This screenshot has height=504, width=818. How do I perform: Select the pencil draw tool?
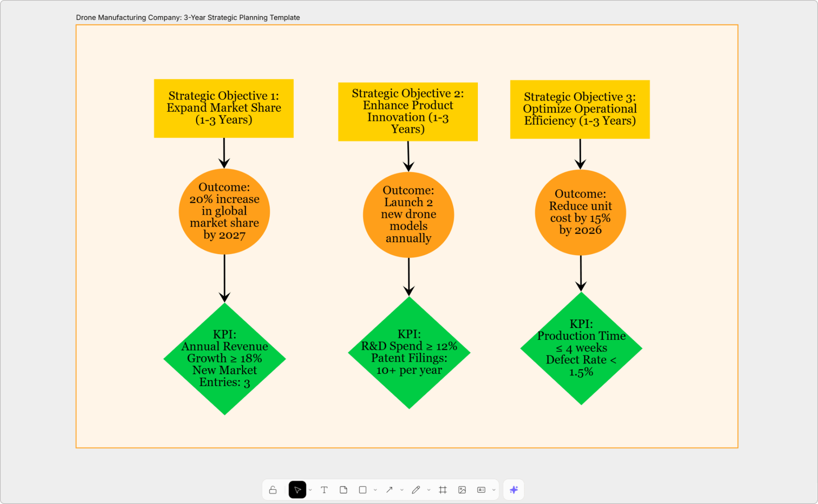pyautogui.click(x=416, y=490)
